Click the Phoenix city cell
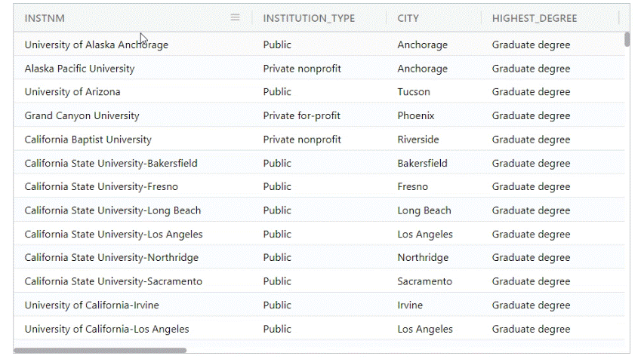 [x=416, y=116]
